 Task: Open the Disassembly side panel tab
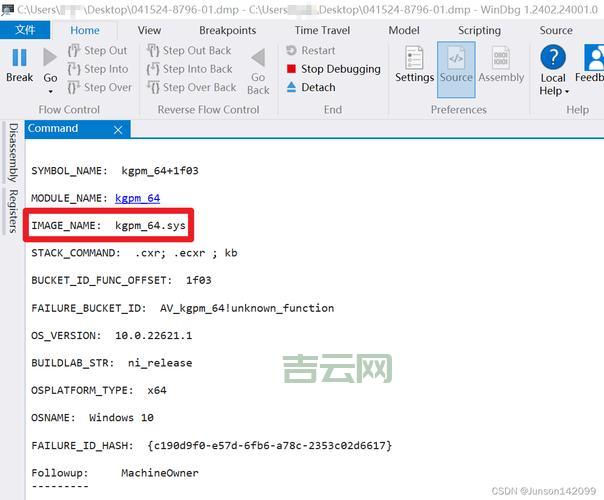pos(12,153)
